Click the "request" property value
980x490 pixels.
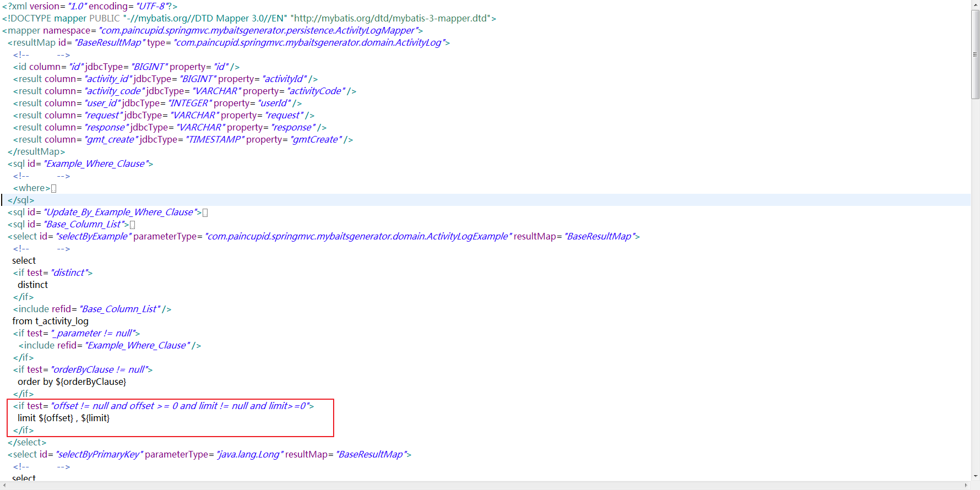coord(284,116)
